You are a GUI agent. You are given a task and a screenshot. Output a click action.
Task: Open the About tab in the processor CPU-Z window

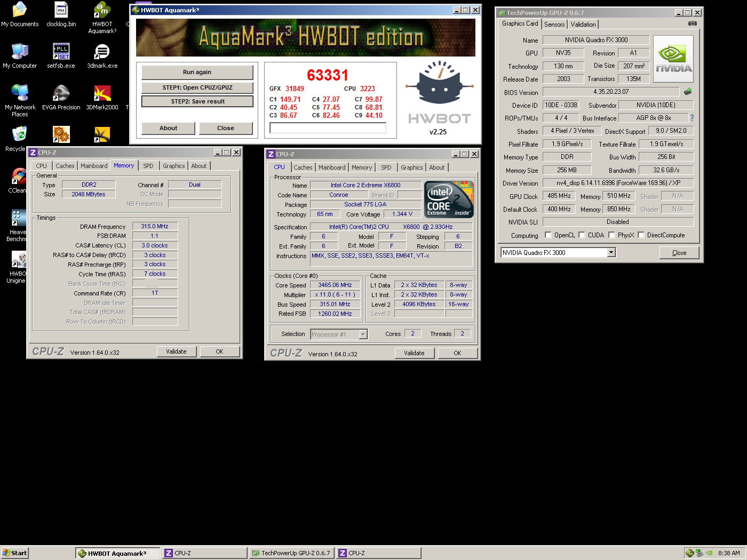coord(437,167)
